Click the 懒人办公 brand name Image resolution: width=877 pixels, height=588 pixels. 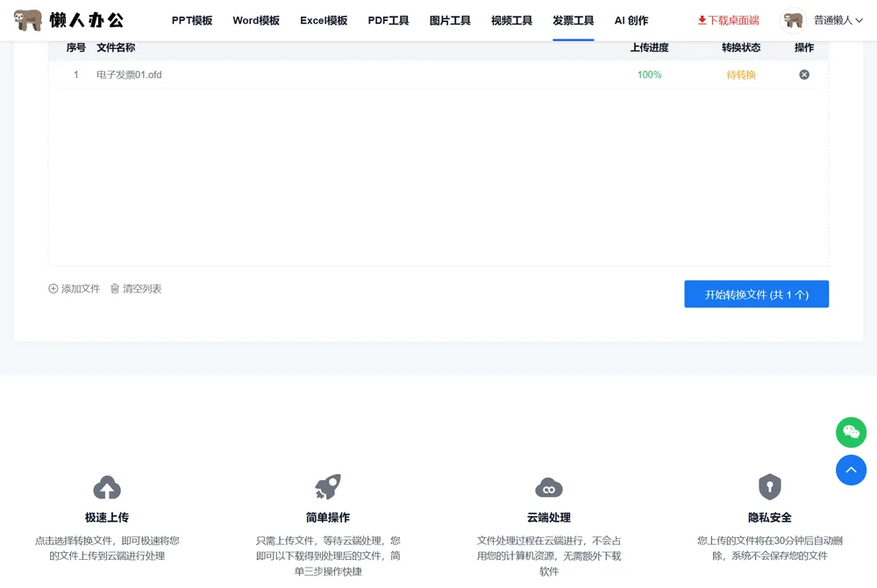[x=87, y=20]
